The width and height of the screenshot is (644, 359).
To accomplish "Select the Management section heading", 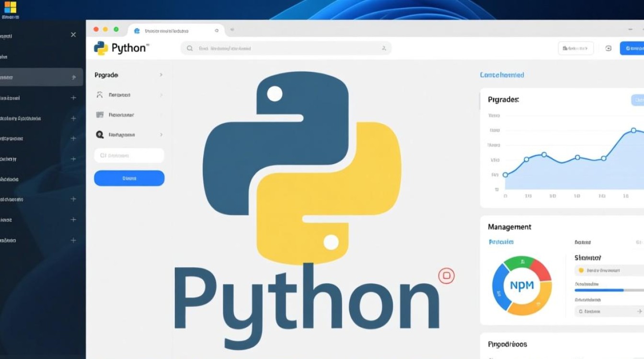I will 509,226.
